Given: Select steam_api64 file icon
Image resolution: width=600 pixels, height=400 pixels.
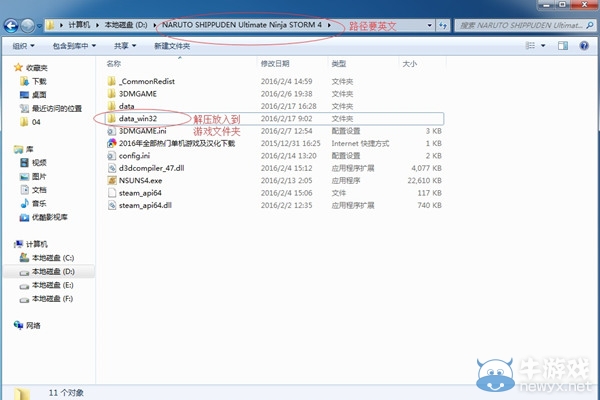Looking at the screenshot, I should tap(111, 193).
